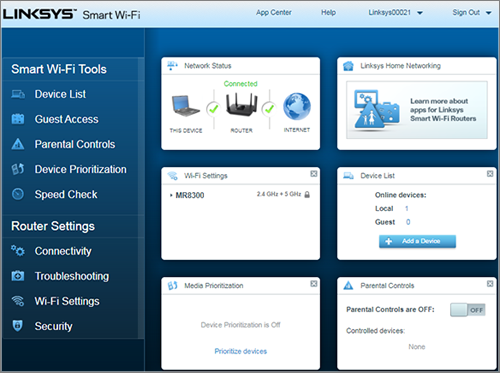This screenshot has height=373, width=500.
Task: Select Parental Controls in the sidebar
Action: pyautogui.click(x=75, y=144)
